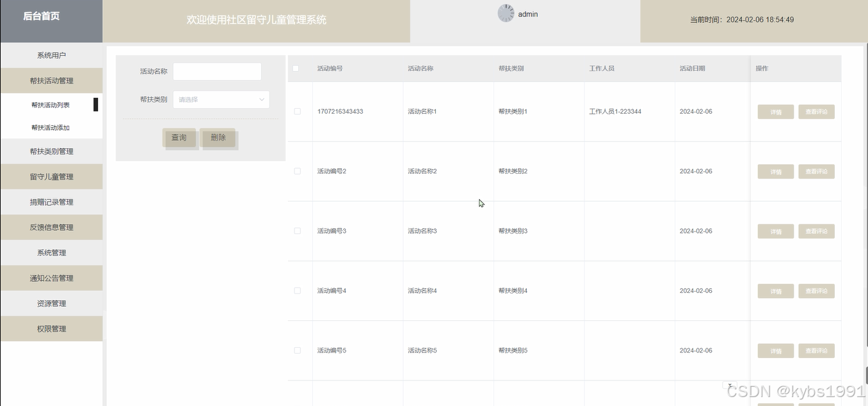Click the admin avatar icon
The width and height of the screenshot is (868, 406).
506,13
